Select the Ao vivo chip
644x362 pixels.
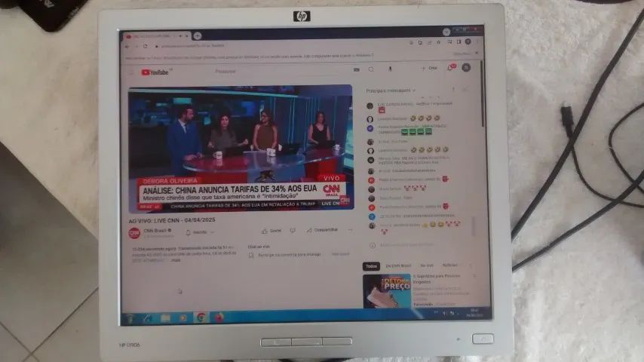pos(427,265)
